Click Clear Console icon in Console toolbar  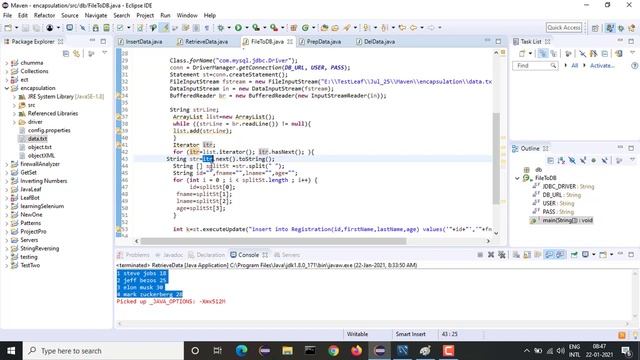tap(516, 255)
